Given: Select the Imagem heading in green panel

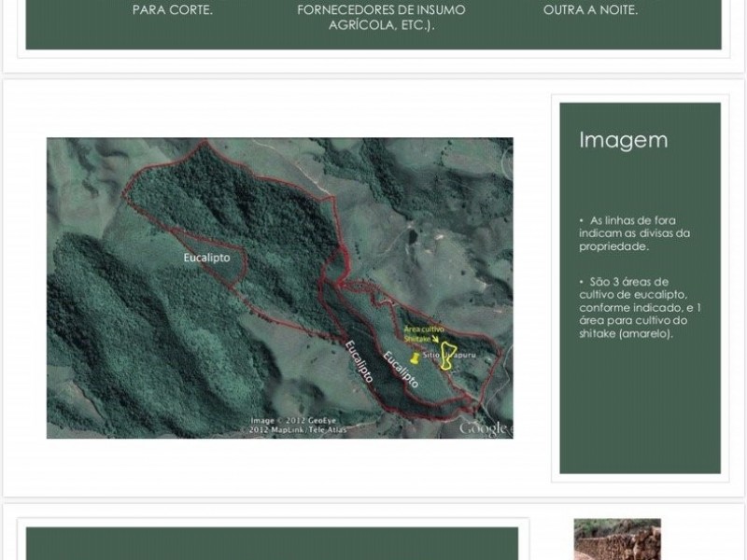Looking at the screenshot, I should tap(623, 140).
